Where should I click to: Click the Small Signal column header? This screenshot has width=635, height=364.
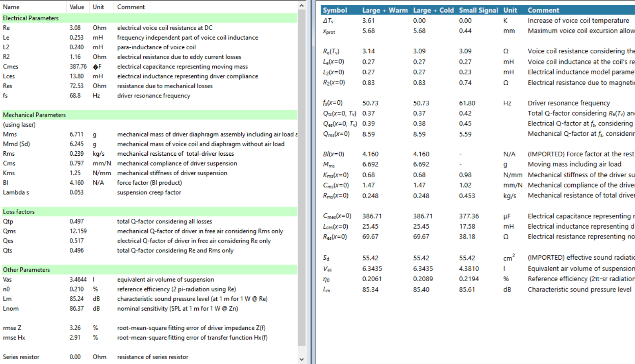pyautogui.click(x=478, y=10)
